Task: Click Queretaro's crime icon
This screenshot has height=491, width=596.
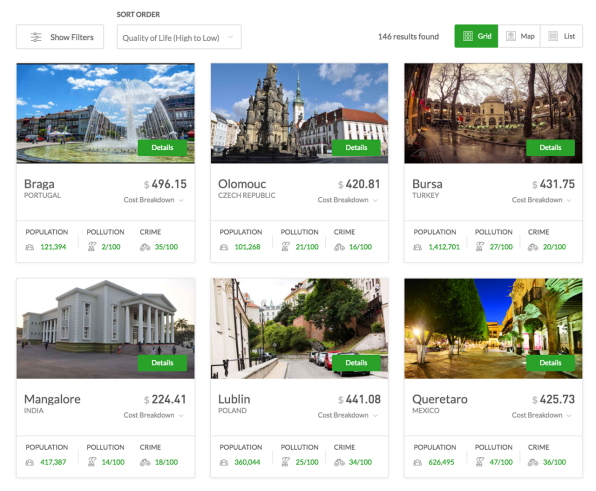Action: pos(533,462)
